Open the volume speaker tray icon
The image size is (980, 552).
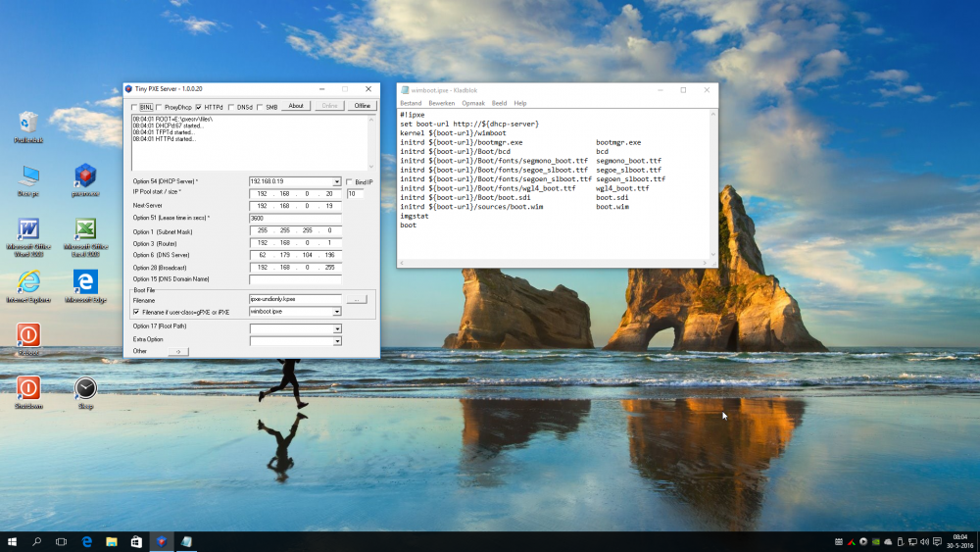(x=925, y=541)
